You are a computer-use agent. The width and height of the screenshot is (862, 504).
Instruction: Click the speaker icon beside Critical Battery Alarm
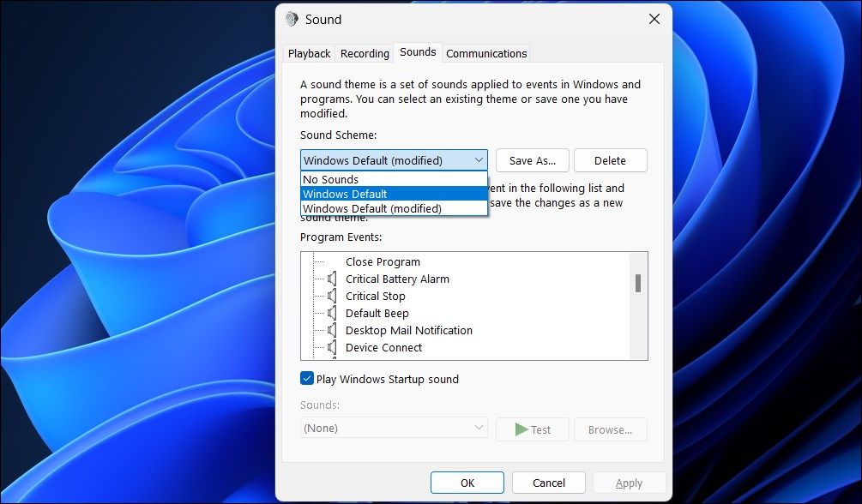coord(331,279)
